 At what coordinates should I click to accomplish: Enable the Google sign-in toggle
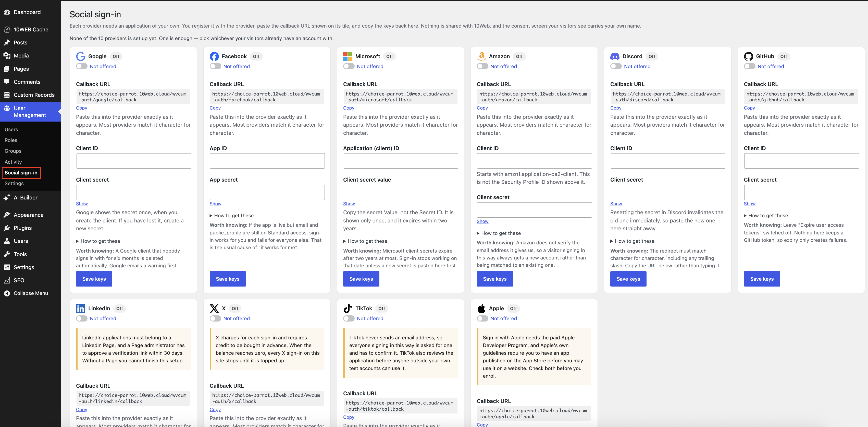click(x=82, y=66)
